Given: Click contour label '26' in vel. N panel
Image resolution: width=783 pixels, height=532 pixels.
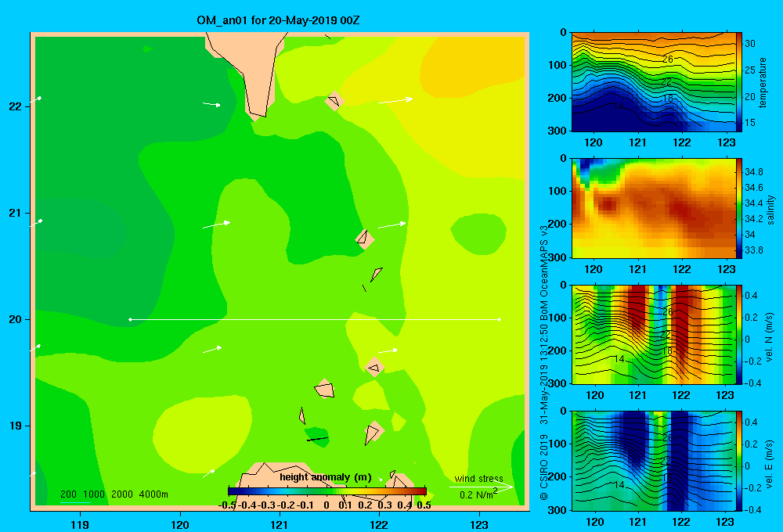Looking at the screenshot, I should 668,312.
